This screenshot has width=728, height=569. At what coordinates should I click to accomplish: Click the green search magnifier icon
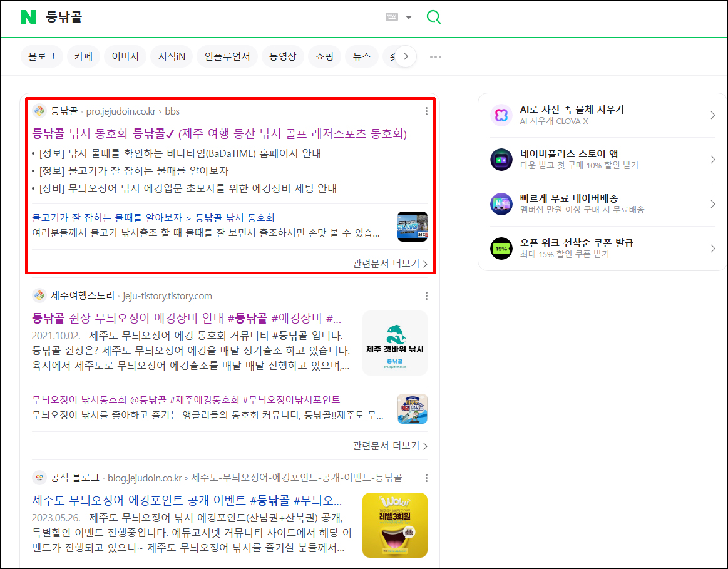[433, 17]
